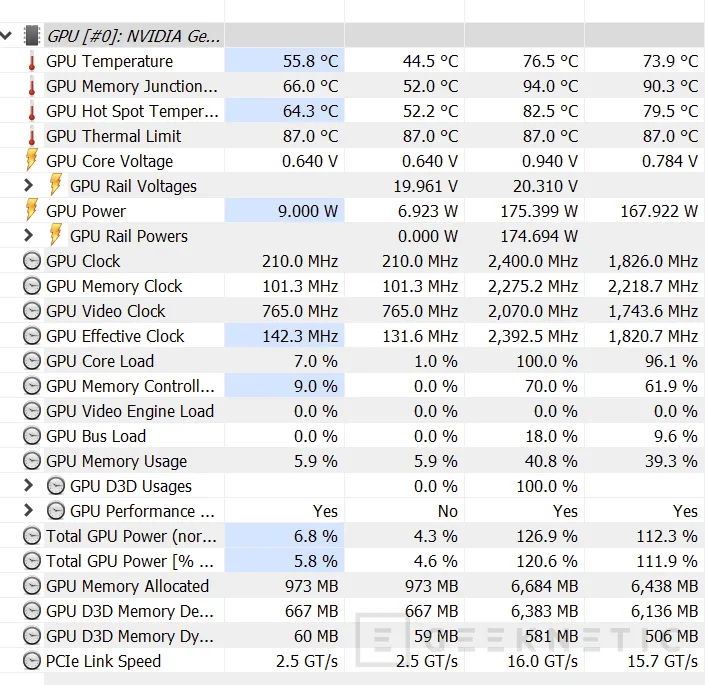Viewport: 705px width, 685px height.
Task: Select GPU Effective Clock label
Action: (x=115, y=336)
